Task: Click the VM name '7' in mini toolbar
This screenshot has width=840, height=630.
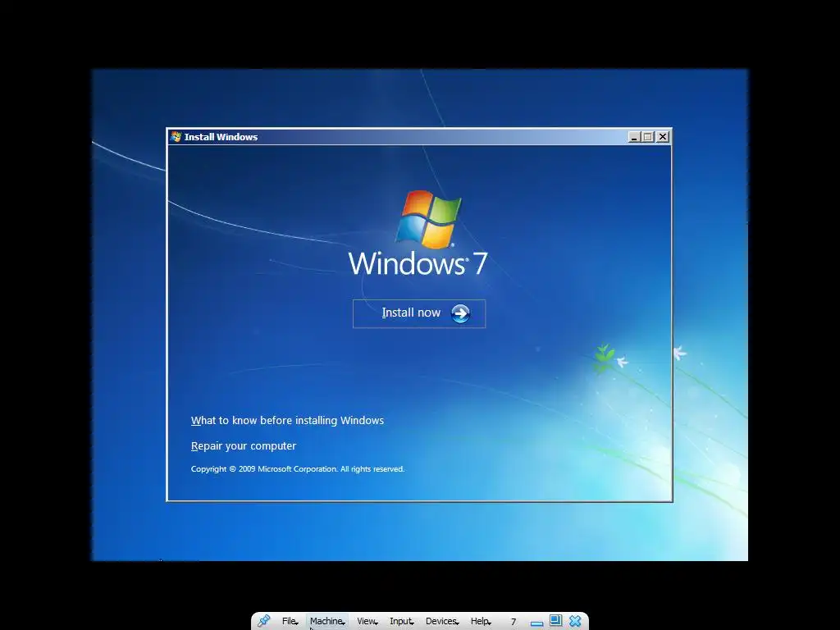Action: (x=514, y=622)
